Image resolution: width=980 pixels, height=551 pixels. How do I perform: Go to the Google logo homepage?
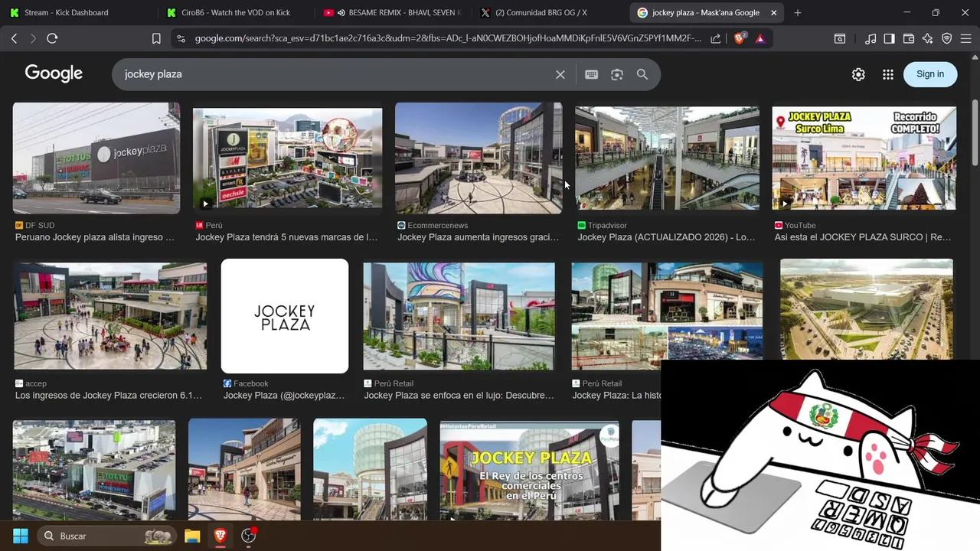click(x=54, y=73)
